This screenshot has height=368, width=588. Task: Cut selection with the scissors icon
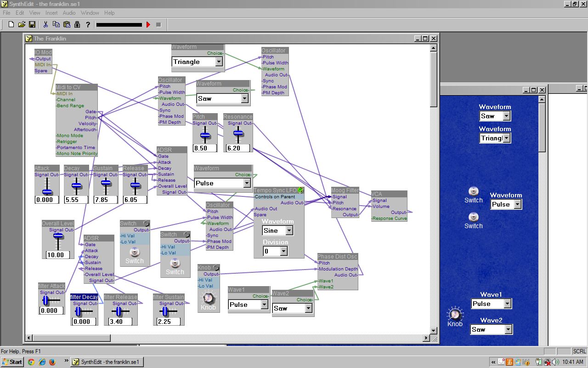[45, 24]
